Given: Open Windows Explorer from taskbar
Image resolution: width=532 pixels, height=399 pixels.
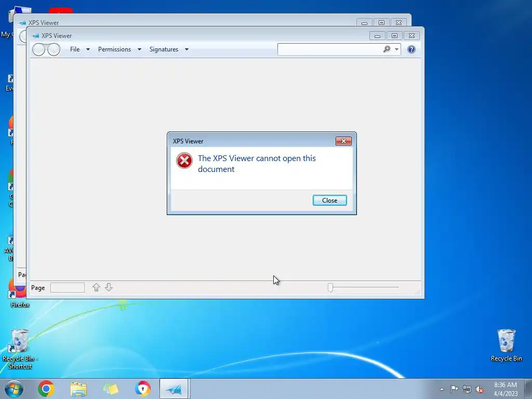Looking at the screenshot, I should [78, 389].
